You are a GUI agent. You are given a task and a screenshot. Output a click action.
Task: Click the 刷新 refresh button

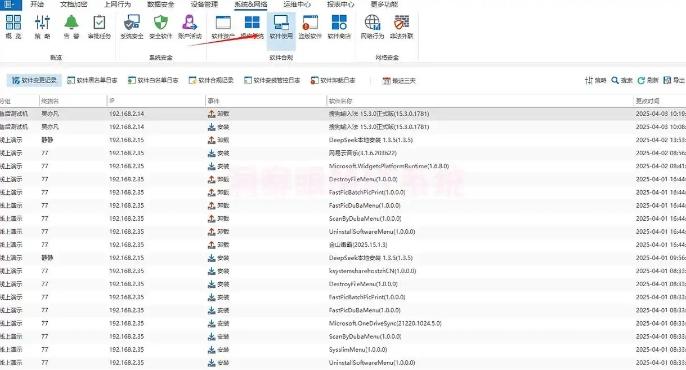648,80
